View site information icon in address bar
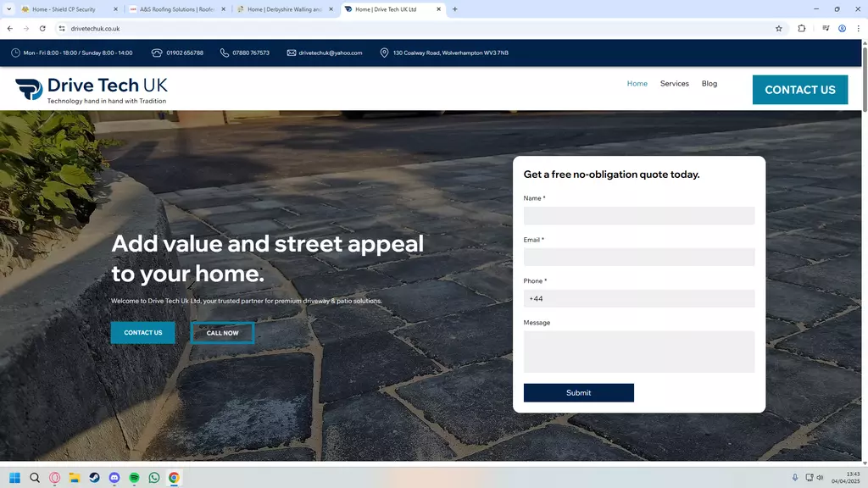The width and height of the screenshot is (868, 488). (x=62, y=29)
